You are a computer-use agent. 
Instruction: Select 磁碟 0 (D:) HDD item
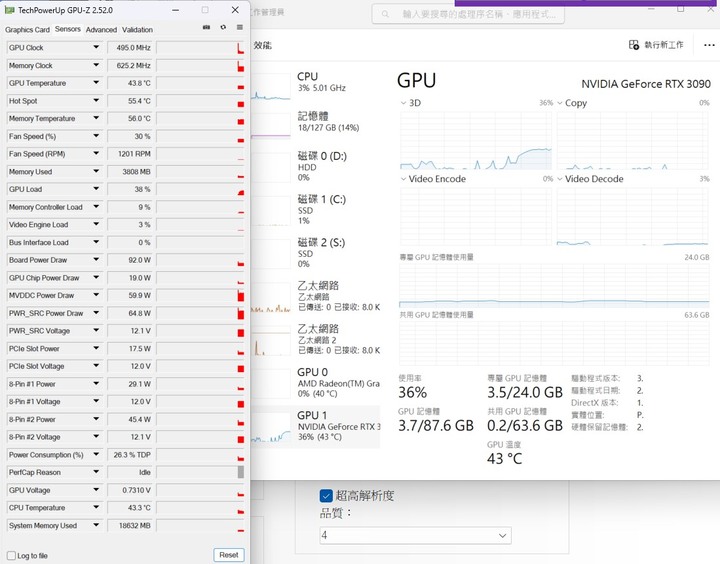(x=316, y=166)
